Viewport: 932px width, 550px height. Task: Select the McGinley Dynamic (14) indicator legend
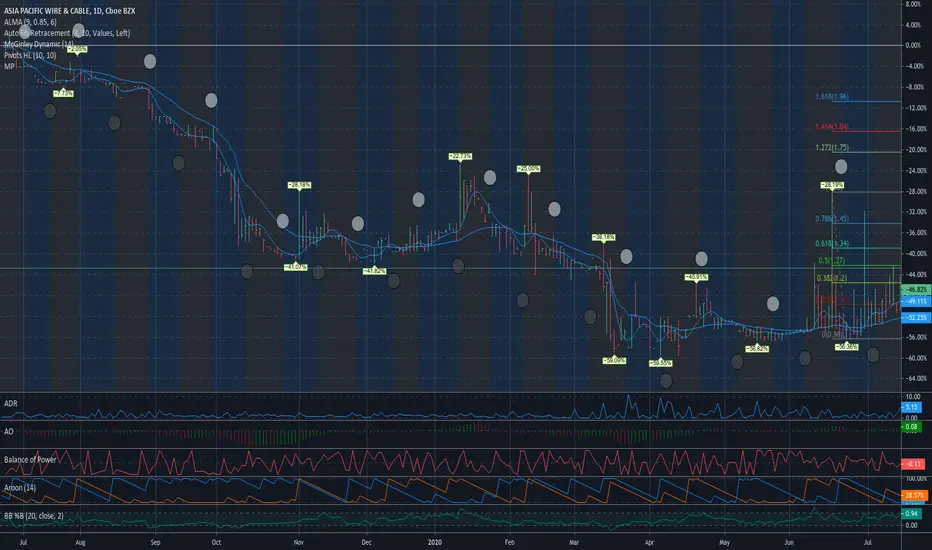(39, 44)
